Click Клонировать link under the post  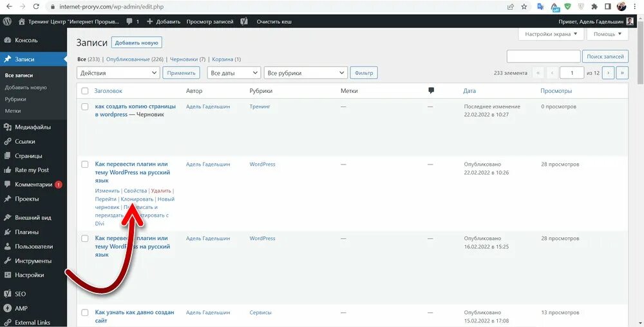point(137,199)
